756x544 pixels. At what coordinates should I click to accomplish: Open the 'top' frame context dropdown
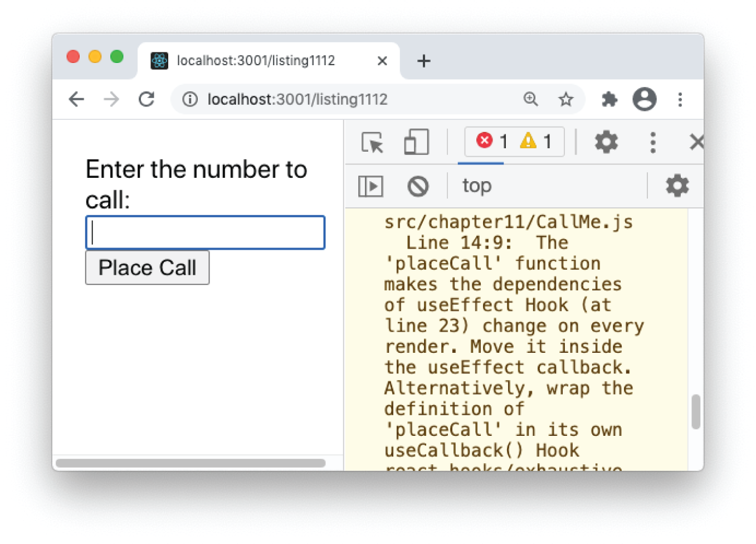point(476,186)
